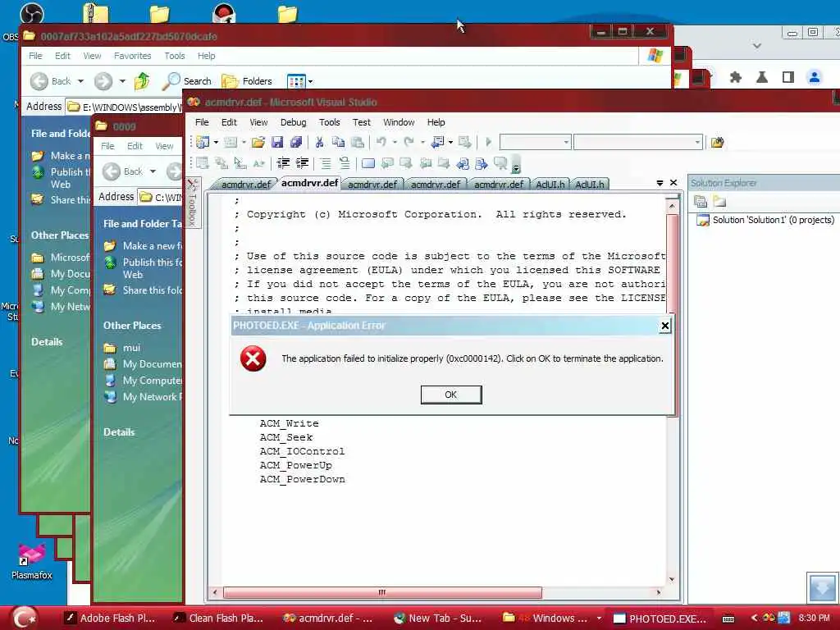Click Plasmafox desktop shortcut
840x630 pixels.
pyautogui.click(x=32, y=562)
